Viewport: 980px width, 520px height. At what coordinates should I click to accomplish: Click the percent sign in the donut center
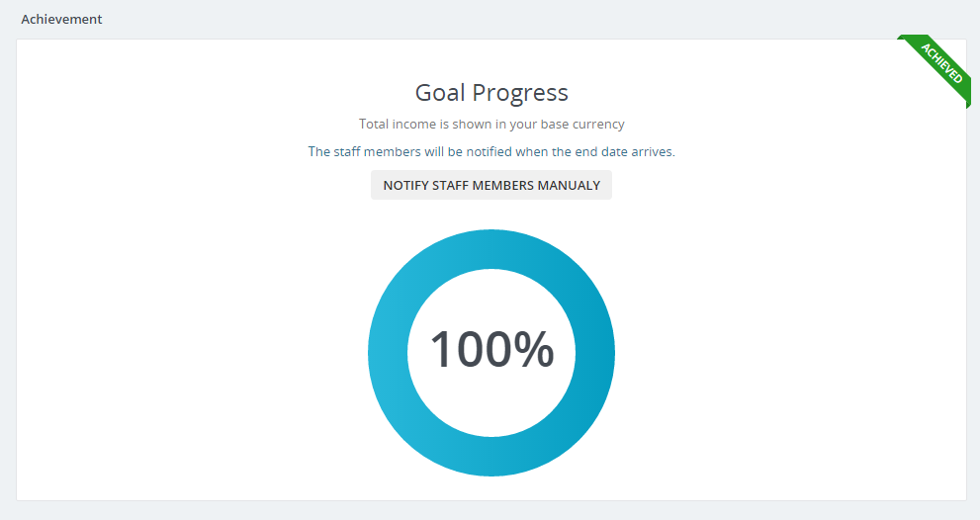pyautogui.click(x=534, y=350)
